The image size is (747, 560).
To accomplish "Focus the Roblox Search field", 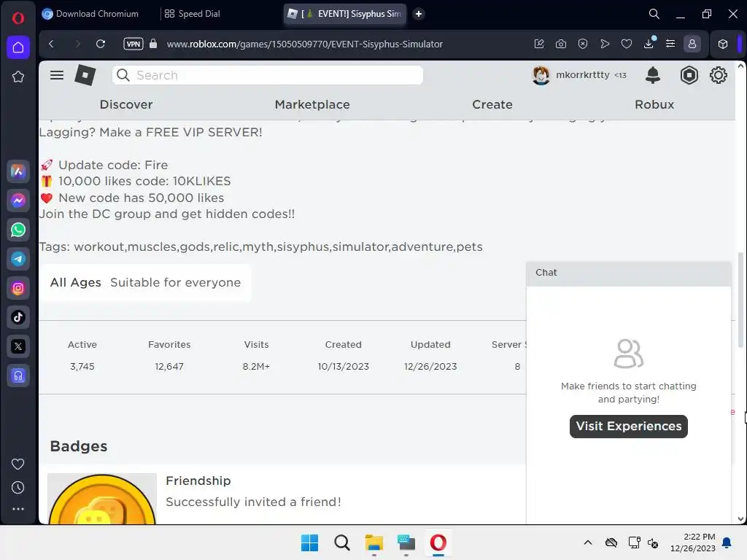I will click(267, 75).
